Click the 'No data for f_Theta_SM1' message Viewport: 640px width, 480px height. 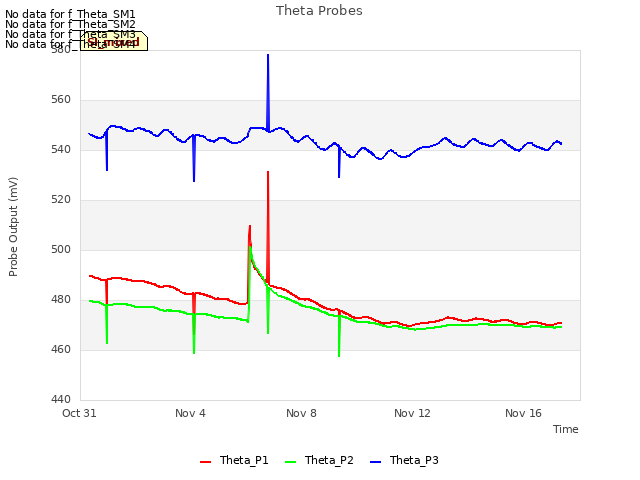[70, 14]
